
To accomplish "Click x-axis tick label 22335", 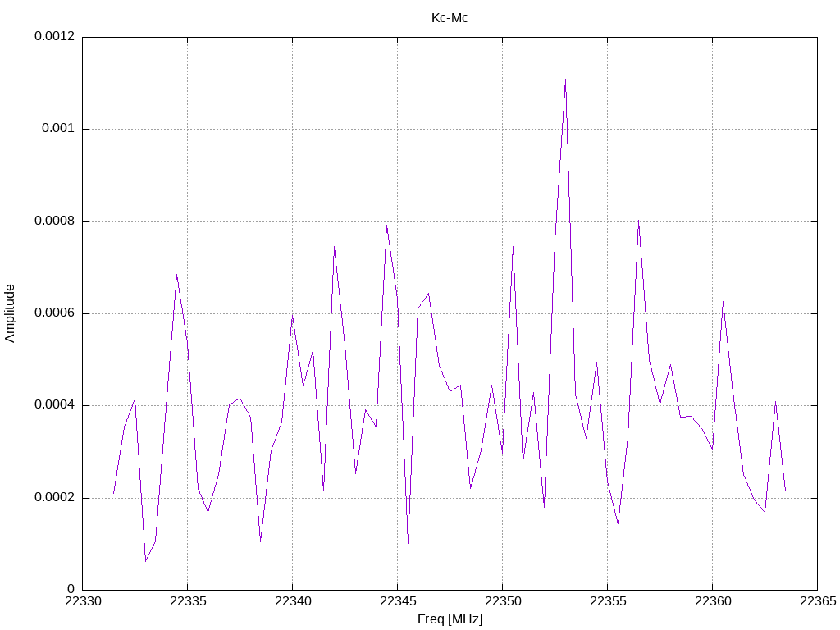I will pos(188,601).
